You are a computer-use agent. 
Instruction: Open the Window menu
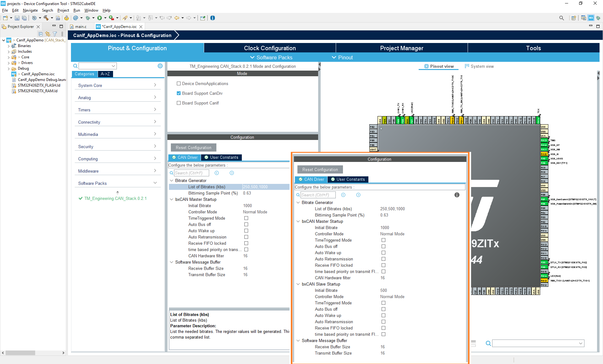(x=91, y=10)
